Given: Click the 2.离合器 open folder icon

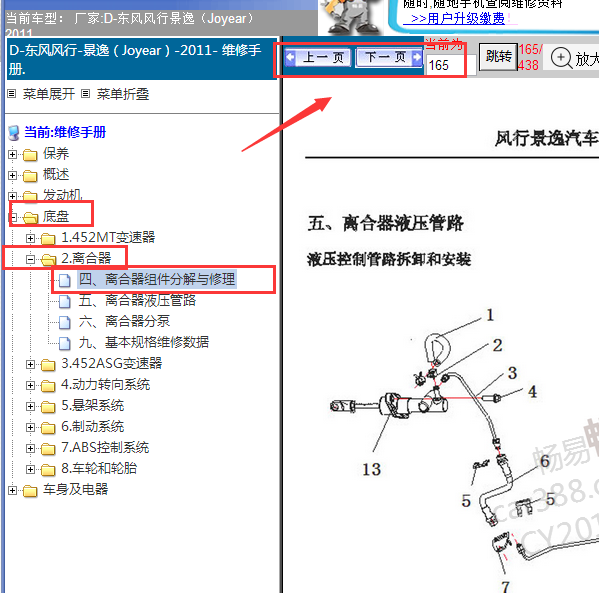Looking at the screenshot, I should 48,259.
